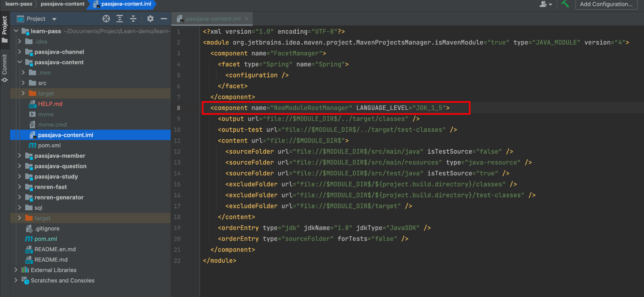This screenshot has height=297, width=644.
Task: Toggle the Project side tool window
Action: pos(4,29)
